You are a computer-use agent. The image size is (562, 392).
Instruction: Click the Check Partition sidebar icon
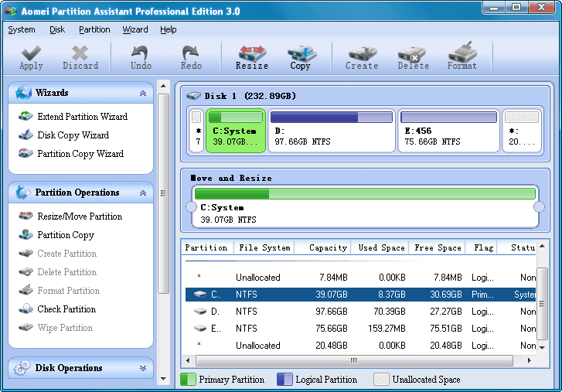click(26, 308)
